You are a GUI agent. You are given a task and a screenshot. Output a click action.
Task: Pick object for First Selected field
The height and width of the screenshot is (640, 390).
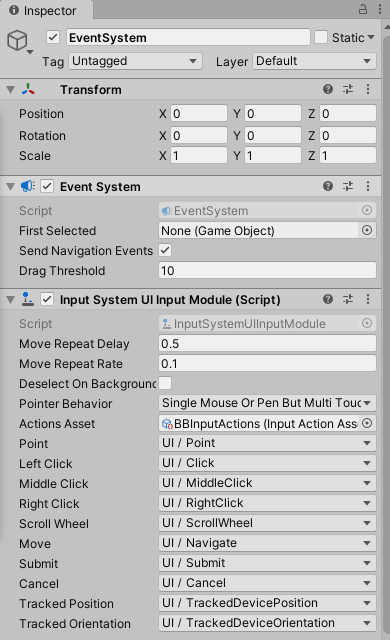(367, 231)
